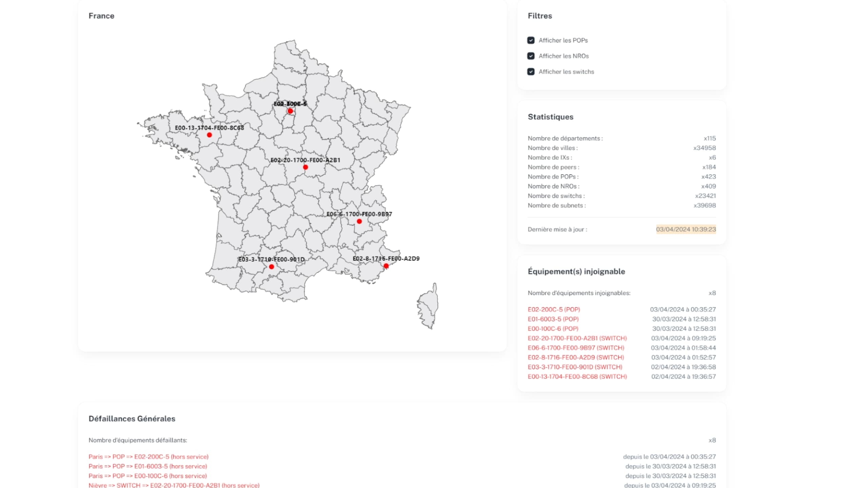
Task: Disable Afficher les switchs checkbox
Action: click(x=531, y=72)
